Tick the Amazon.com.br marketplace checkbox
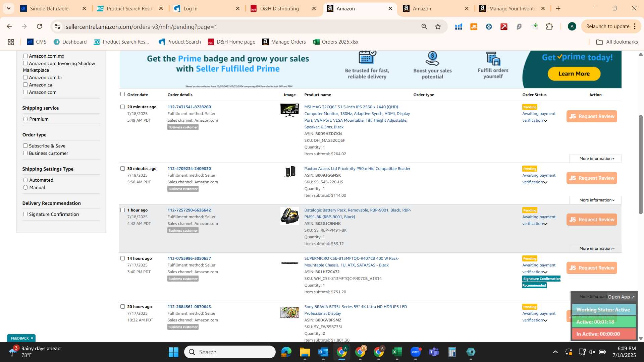 point(25,77)
